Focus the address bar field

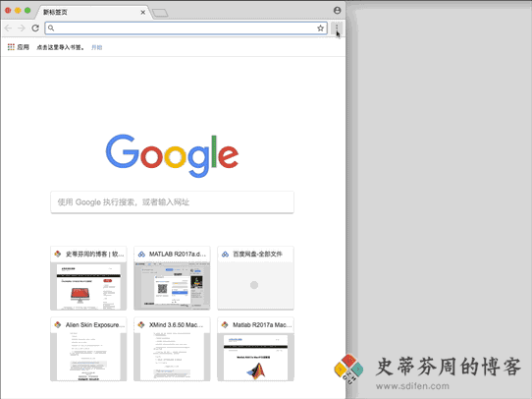(186, 28)
